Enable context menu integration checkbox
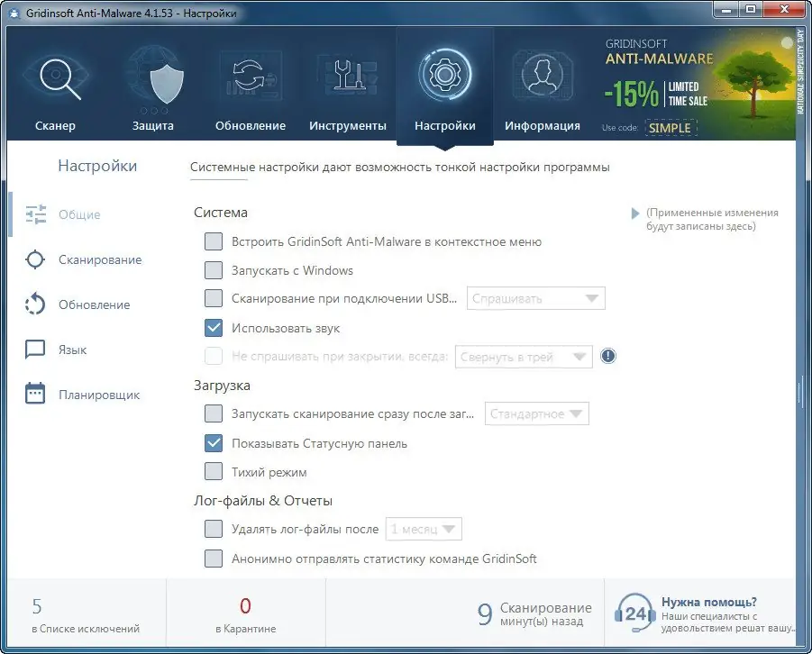Image resolution: width=812 pixels, height=654 pixels. (214, 241)
